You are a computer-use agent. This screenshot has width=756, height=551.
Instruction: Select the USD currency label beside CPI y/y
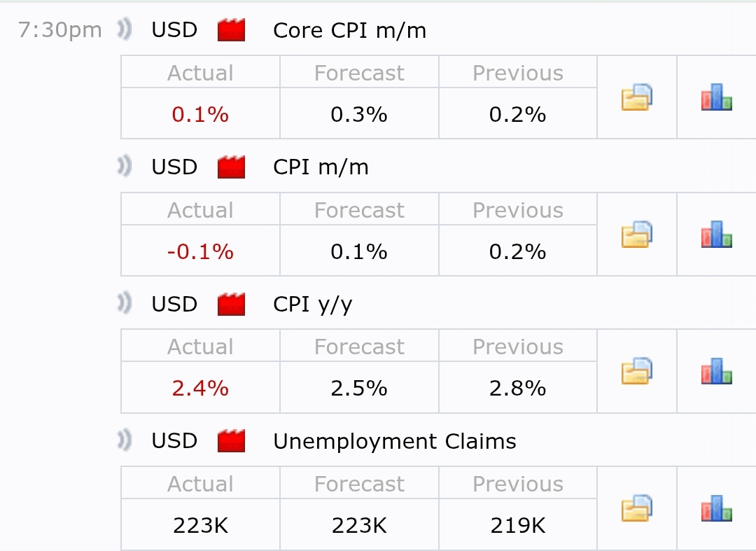[x=174, y=304]
